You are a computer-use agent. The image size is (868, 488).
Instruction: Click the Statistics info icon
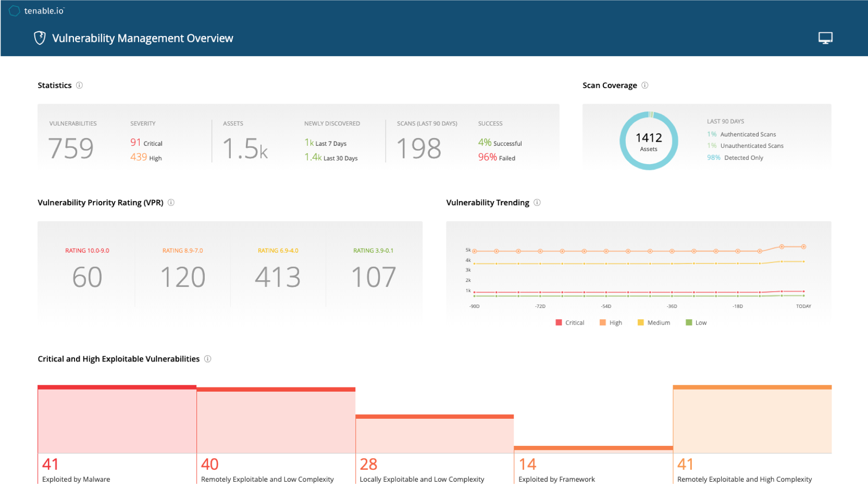pos(79,85)
